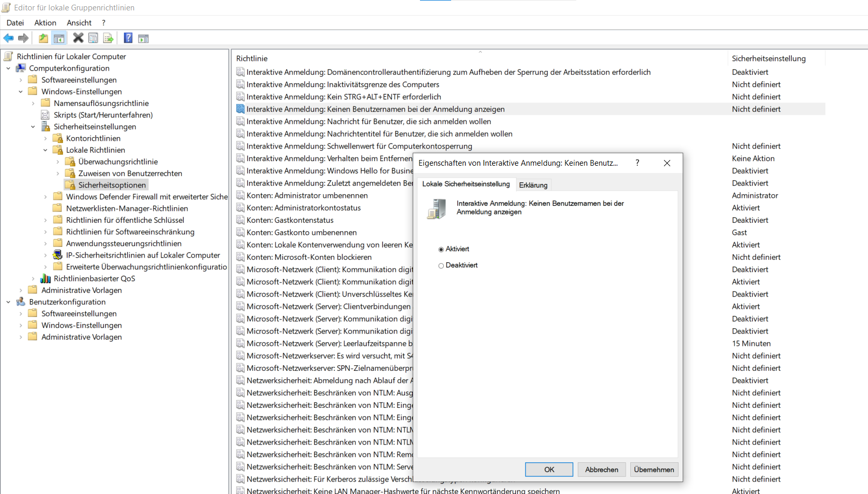The height and width of the screenshot is (494, 868).
Task: Click the folder Up one level icon
Action: click(44, 38)
